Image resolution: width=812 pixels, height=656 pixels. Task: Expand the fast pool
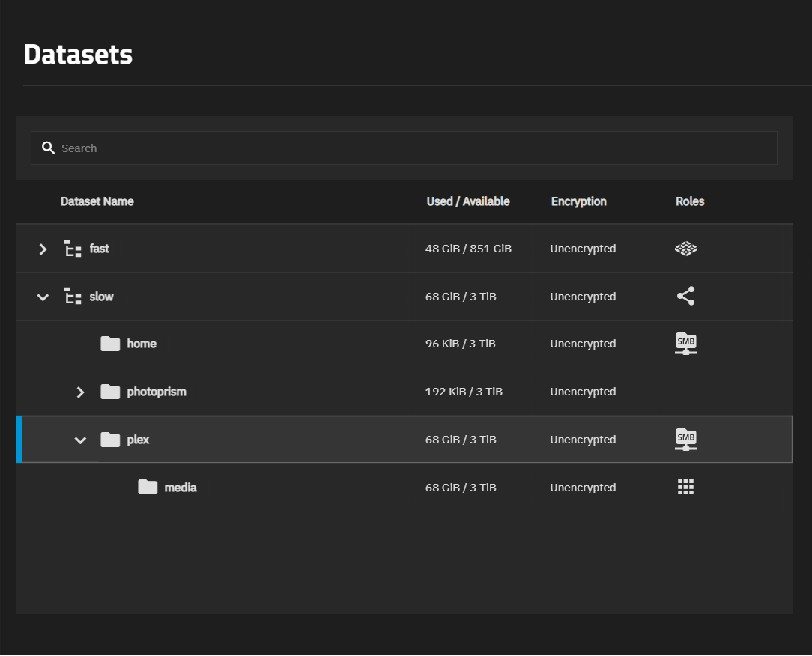click(x=43, y=249)
